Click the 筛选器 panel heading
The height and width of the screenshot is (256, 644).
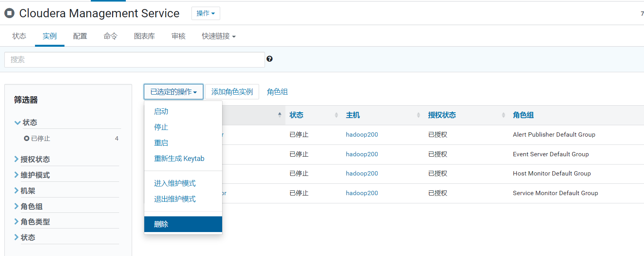pyautogui.click(x=26, y=100)
